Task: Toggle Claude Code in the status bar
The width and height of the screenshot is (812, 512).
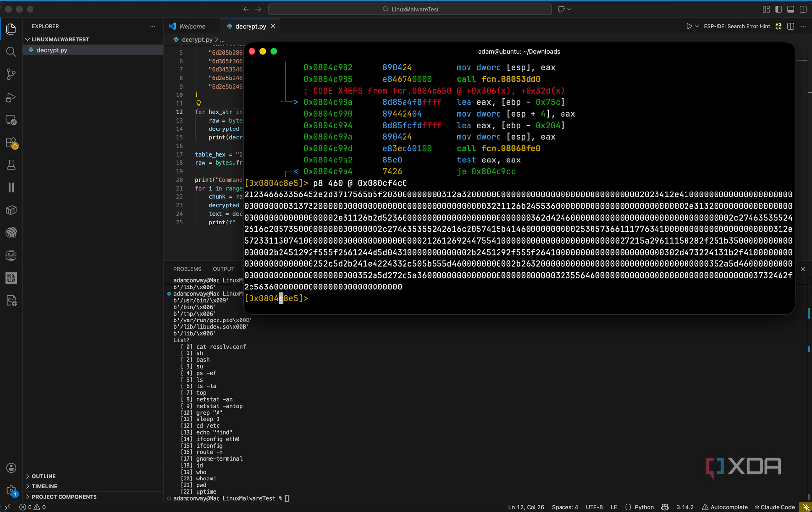Action: coord(775,507)
